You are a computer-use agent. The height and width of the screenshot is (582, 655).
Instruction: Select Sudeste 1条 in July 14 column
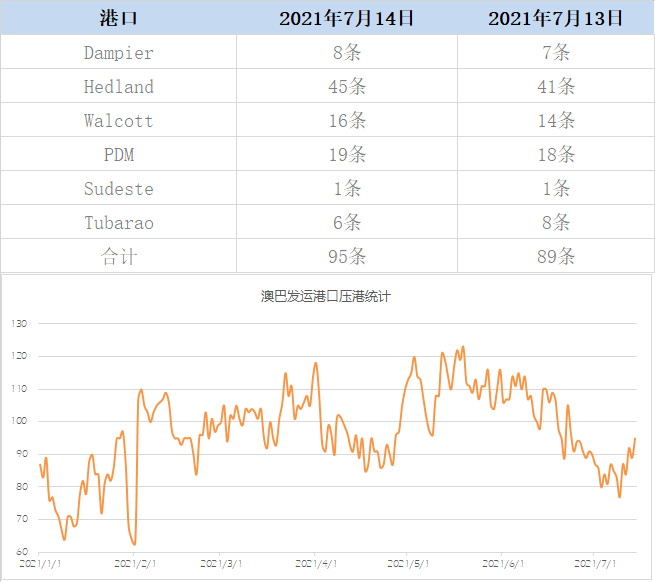(x=347, y=189)
